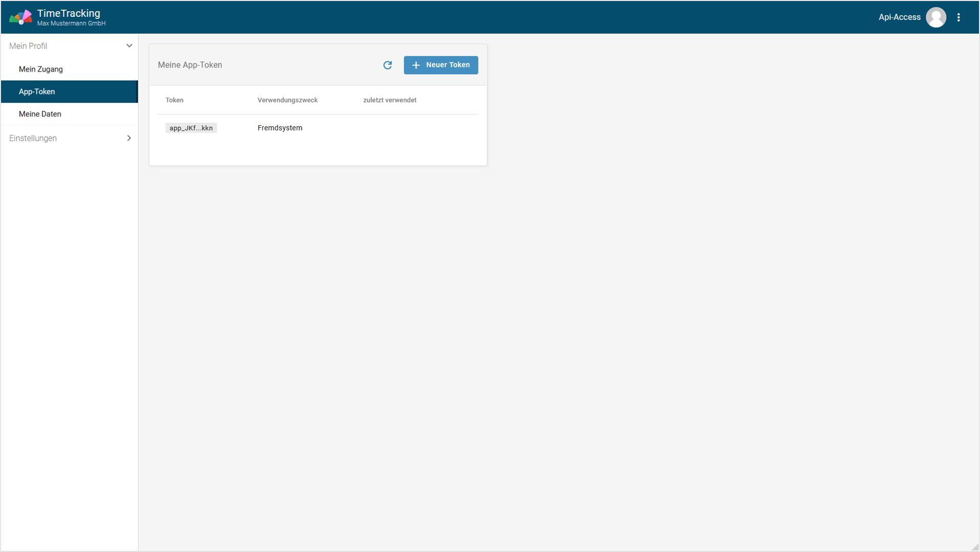Select the Fremdsystem table cell
The width and height of the screenshot is (980, 552).
coord(280,128)
